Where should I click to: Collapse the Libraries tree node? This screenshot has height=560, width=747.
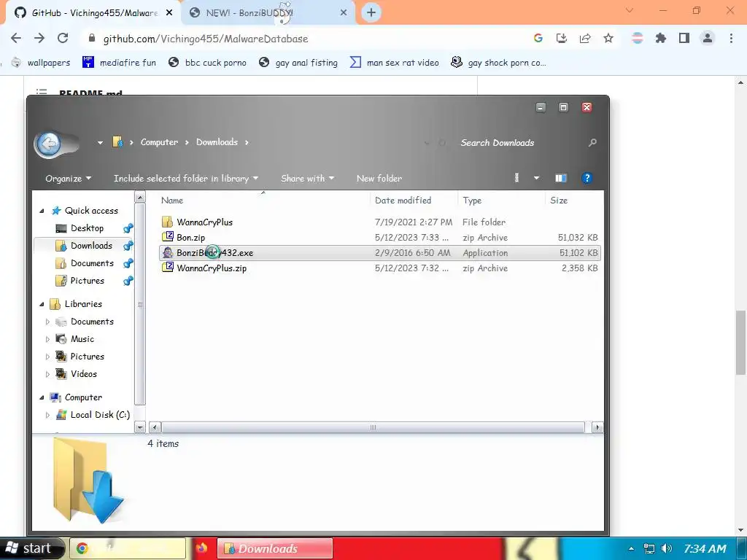coord(42,304)
